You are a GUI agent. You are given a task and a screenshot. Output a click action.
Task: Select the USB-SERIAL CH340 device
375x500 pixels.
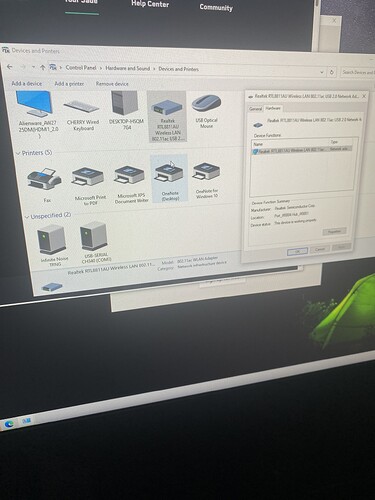point(95,243)
